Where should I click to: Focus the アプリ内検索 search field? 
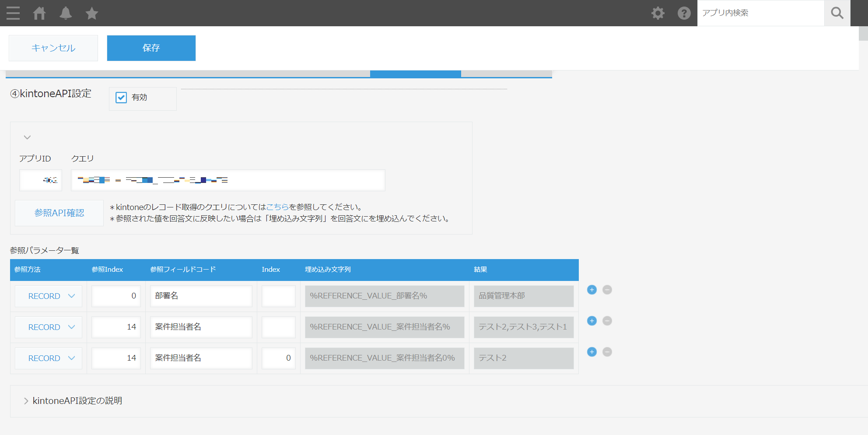760,13
